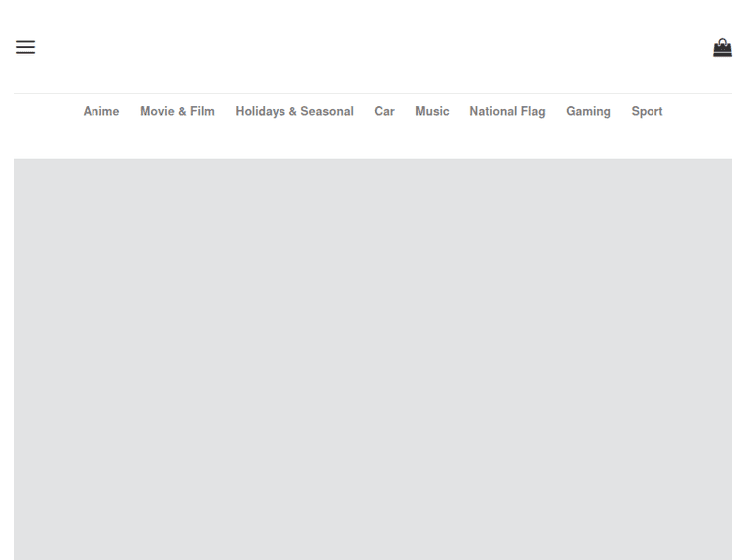The height and width of the screenshot is (560, 746).
Task: Open the shopping bag cart
Action: pyautogui.click(x=722, y=47)
